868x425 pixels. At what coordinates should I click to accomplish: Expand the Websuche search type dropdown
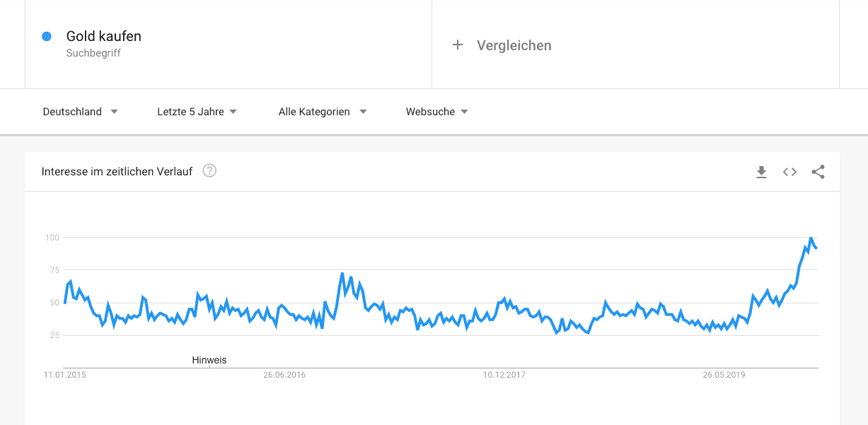click(436, 112)
